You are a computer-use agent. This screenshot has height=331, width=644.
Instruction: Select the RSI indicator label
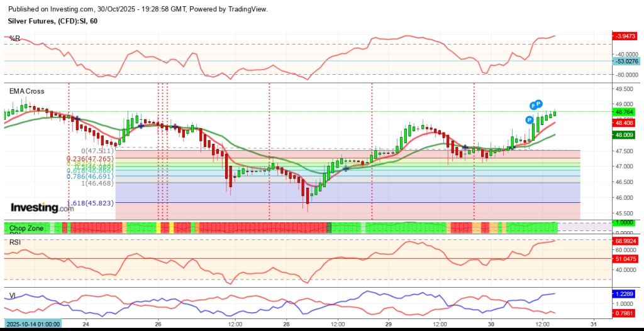(14, 242)
